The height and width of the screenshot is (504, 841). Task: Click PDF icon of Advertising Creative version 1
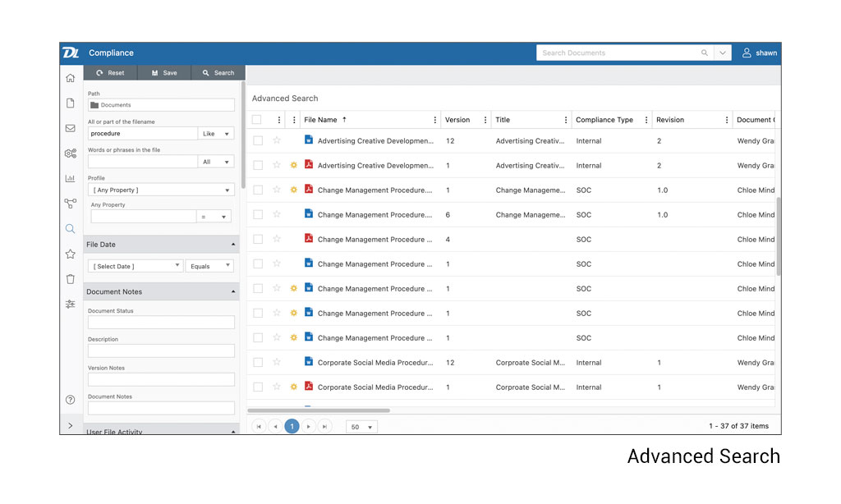pos(309,165)
